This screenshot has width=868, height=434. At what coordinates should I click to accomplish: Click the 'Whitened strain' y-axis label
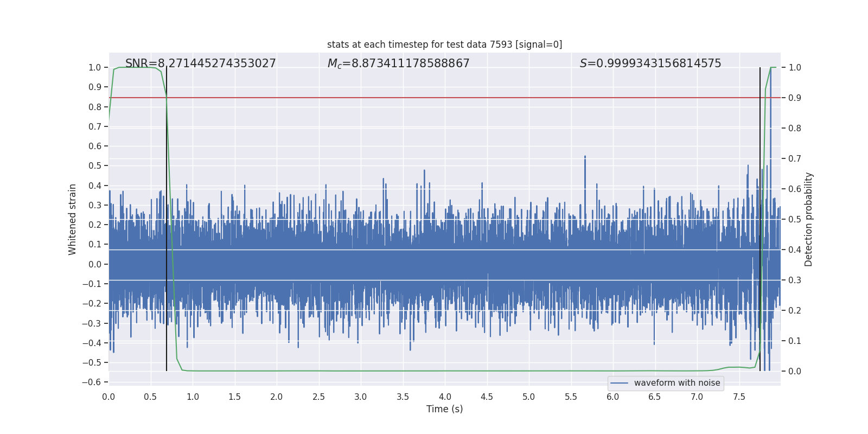[72, 219]
